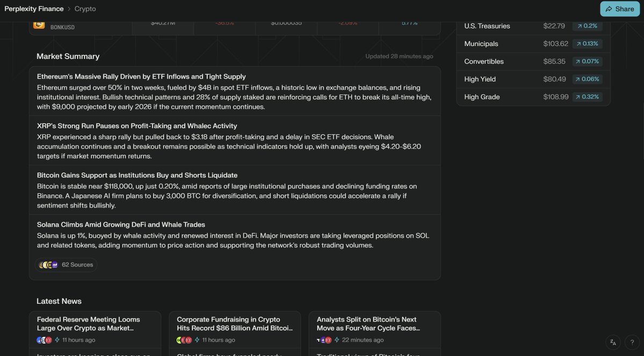The height and width of the screenshot is (356, 644).
Task: Click the $108.99 High Grade price
Action: click(x=556, y=97)
